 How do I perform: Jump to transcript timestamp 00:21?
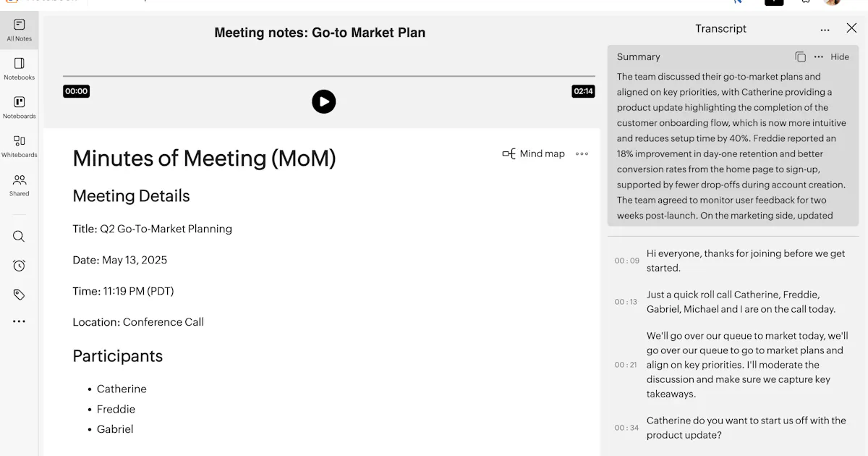[626, 365]
